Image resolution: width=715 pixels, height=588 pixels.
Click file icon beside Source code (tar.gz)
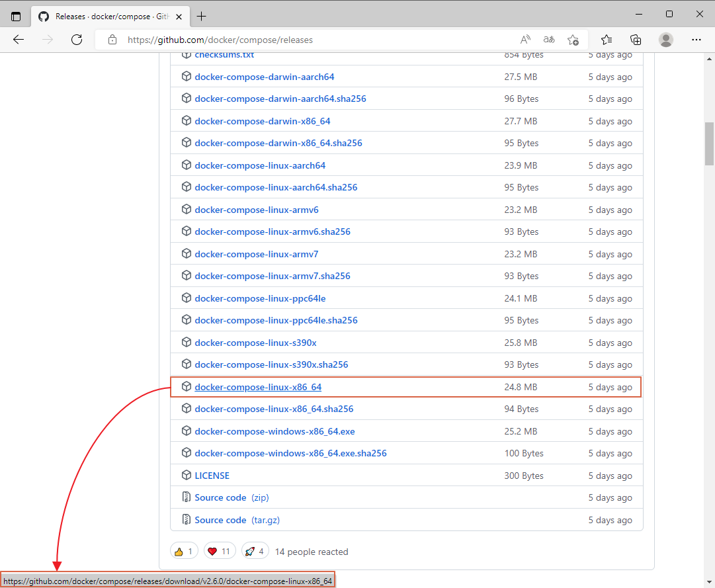click(186, 519)
